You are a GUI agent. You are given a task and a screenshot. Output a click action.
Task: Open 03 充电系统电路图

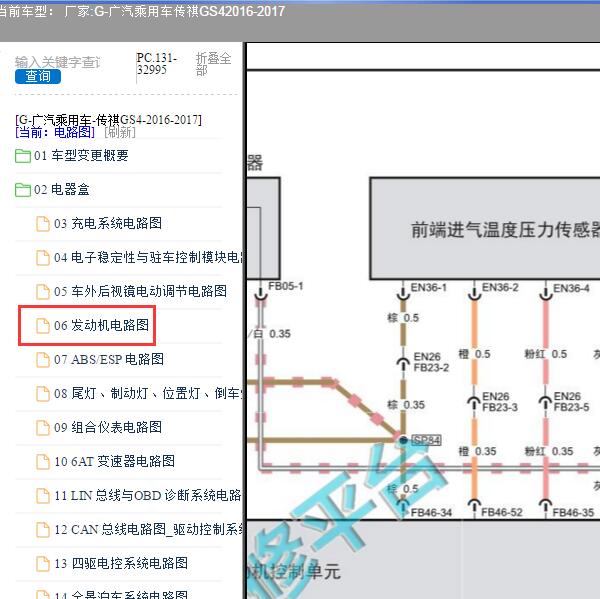click(108, 224)
